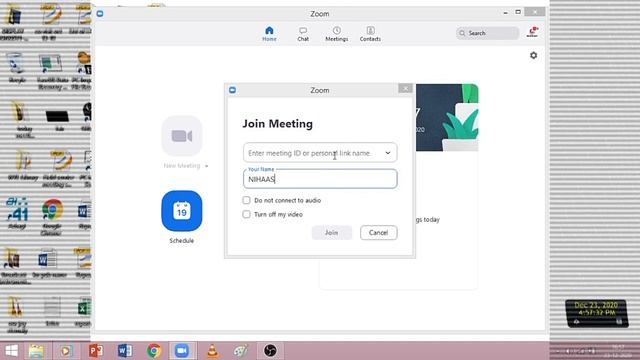
Task: Open File Explorer from taskbar
Action: pos(36,351)
